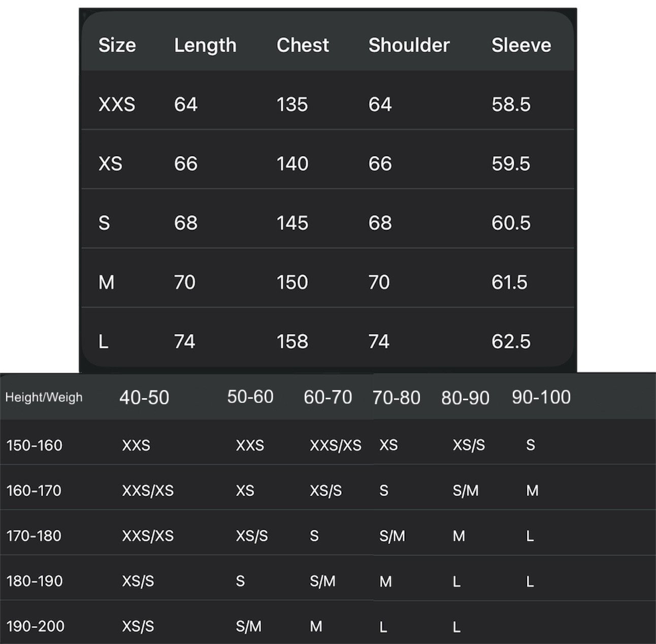Select the 50-60 weight column header
656x644 pixels.
tap(250, 397)
